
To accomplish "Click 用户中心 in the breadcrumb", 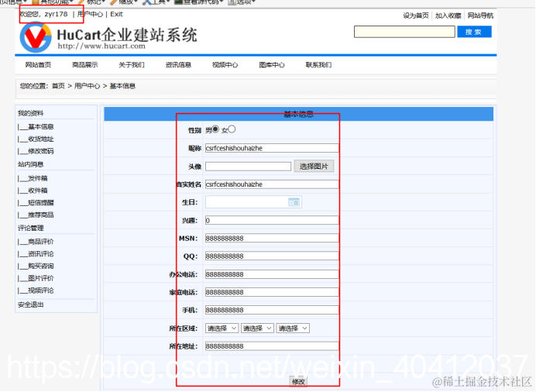I will point(88,86).
